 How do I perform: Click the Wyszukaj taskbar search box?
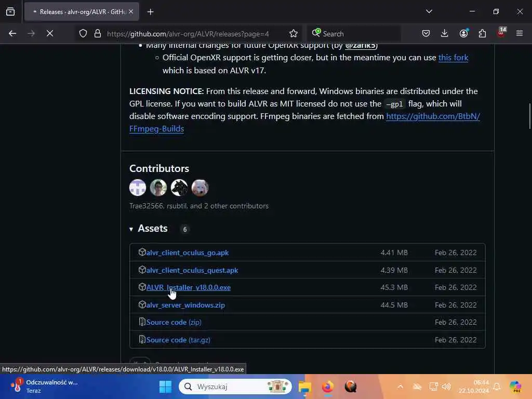click(x=235, y=387)
